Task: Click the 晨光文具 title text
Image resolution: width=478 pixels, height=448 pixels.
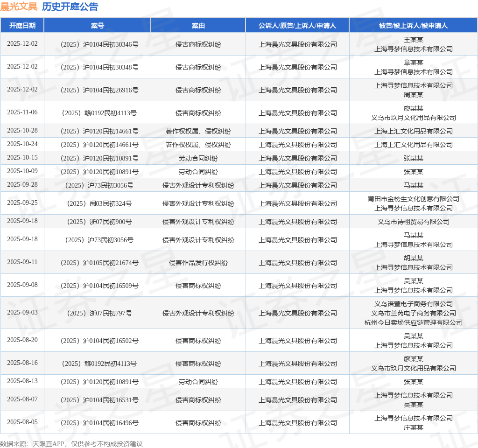Action: click(19, 7)
